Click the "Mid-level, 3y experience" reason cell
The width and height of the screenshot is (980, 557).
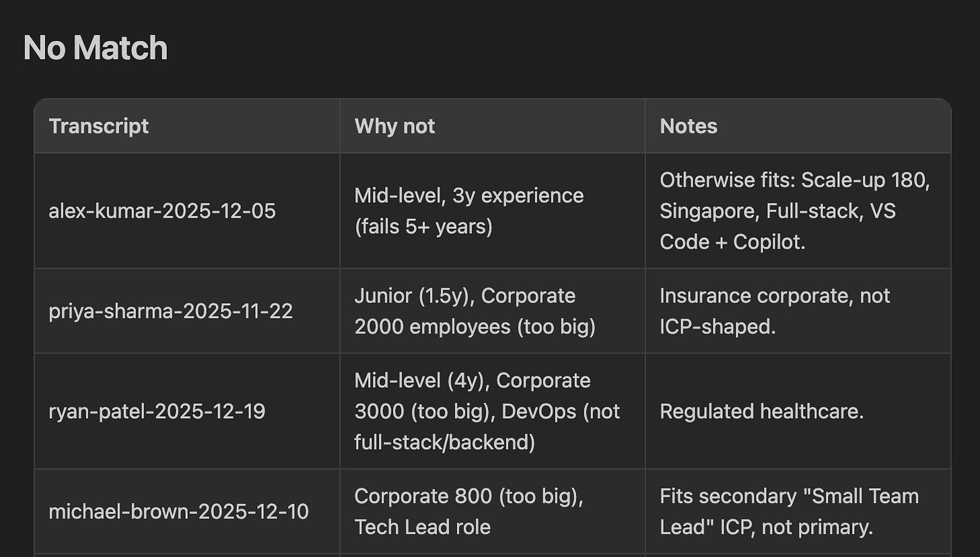492,211
